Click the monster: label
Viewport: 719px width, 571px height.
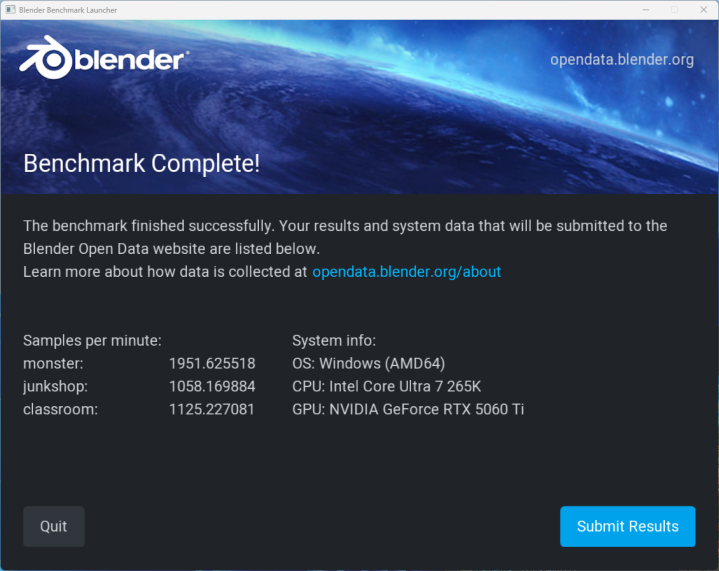[53, 363]
